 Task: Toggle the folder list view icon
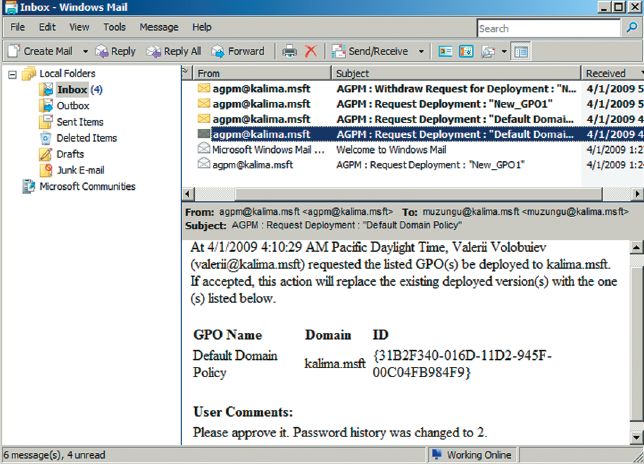521,51
